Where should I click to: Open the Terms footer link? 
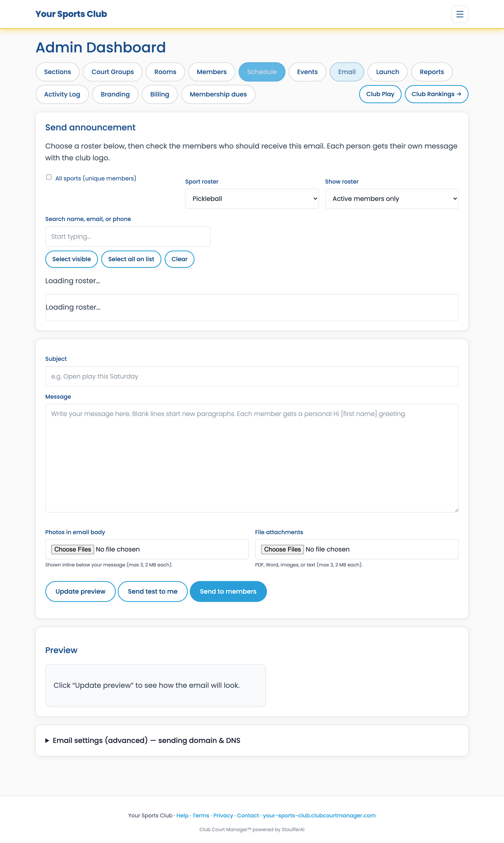tap(201, 815)
